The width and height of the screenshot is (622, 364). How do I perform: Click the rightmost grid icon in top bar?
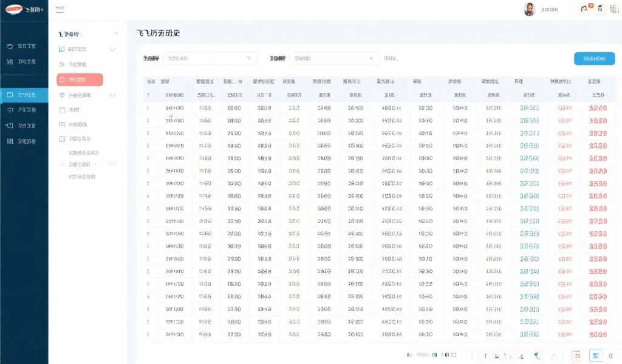click(x=614, y=8)
